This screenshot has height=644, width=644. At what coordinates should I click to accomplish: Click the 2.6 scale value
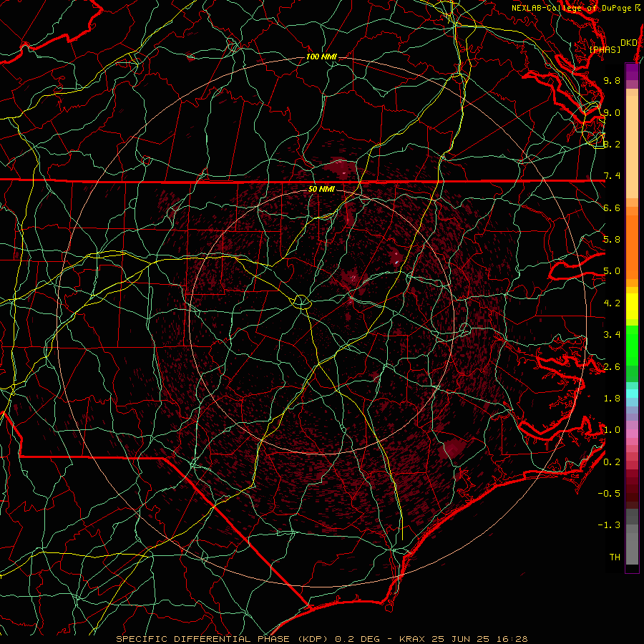(x=612, y=367)
